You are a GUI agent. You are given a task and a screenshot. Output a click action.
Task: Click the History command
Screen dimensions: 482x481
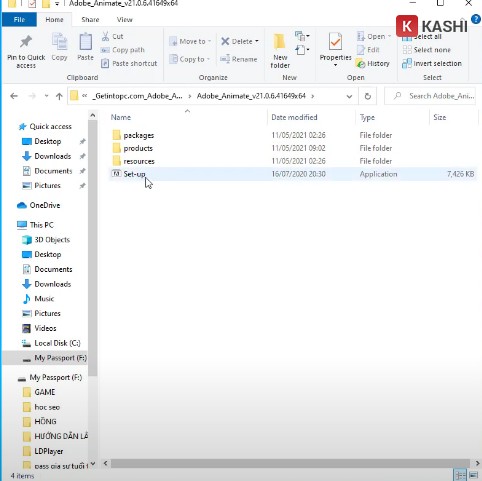tap(373, 63)
